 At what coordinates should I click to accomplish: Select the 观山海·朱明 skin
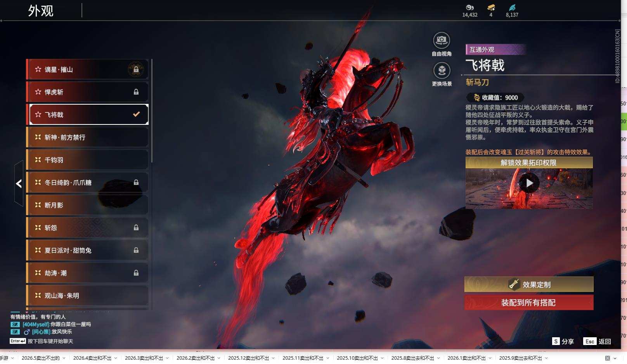[88, 295]
